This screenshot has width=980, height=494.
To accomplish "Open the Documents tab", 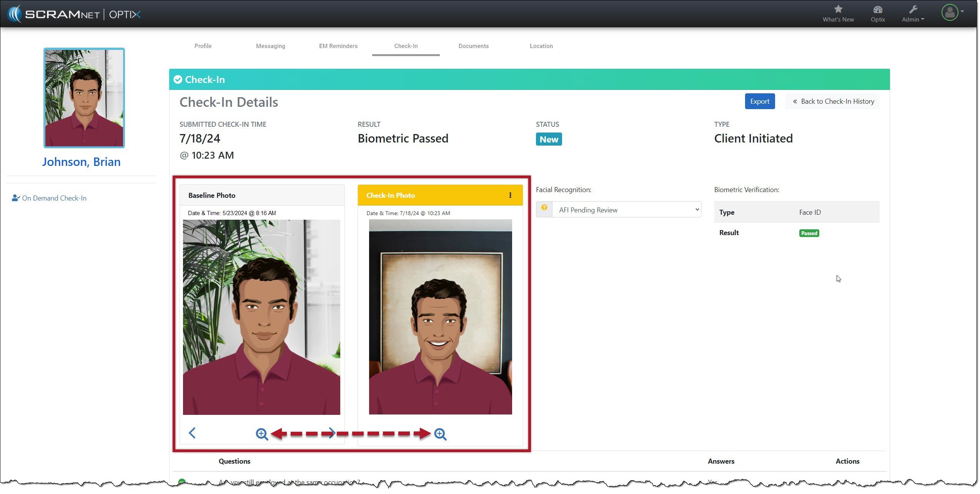I will [x=473, y=46].
